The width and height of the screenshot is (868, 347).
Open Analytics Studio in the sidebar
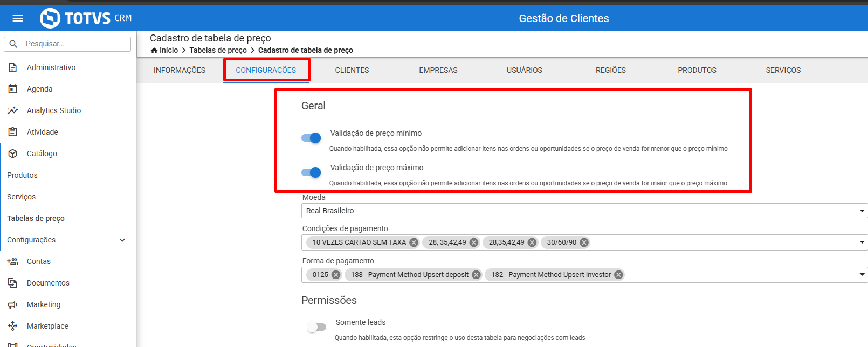[54, 110]
